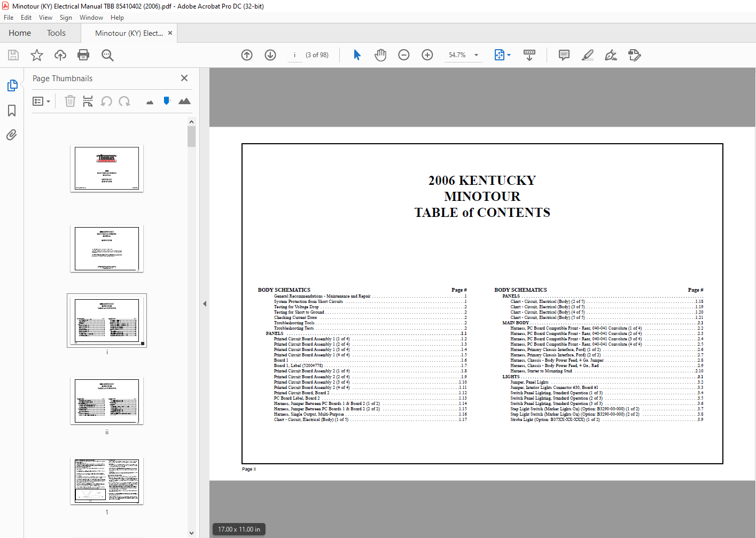Activate the Hand pan tool
Image resolution: width=756 pixels, height=538 pixels.
(380, 55)
